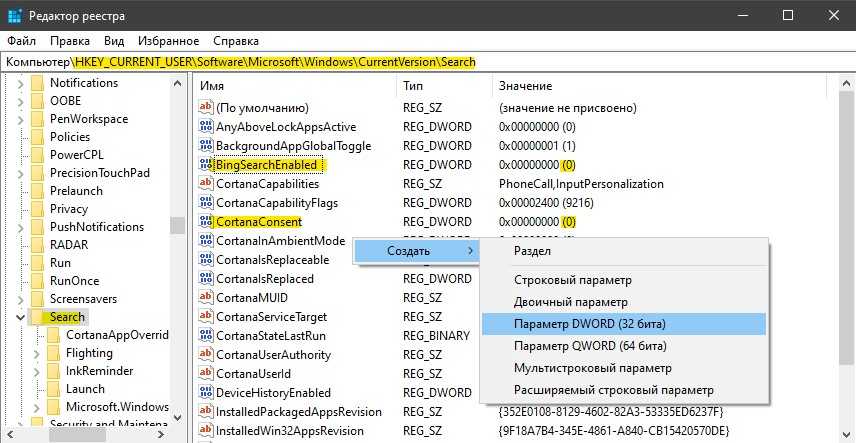Click the CortanaCapabilities string value icon
The height and width of the screenshot is (443, 856).
point(207,184)
